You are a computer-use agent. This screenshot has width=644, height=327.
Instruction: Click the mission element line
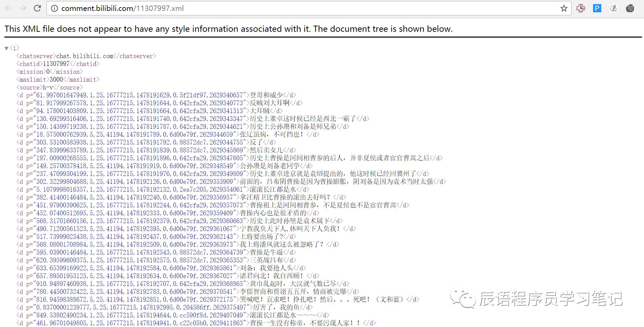tap(50, 72)
